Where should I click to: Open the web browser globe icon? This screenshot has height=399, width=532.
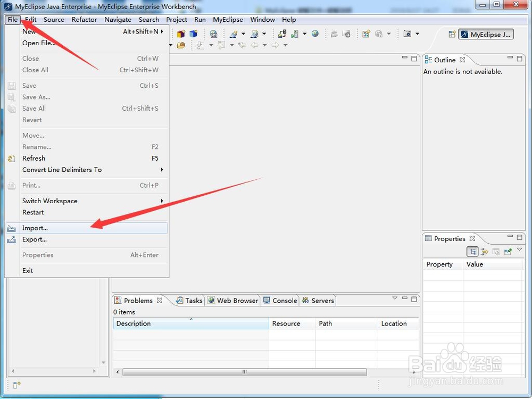click(x=315, y=34)
